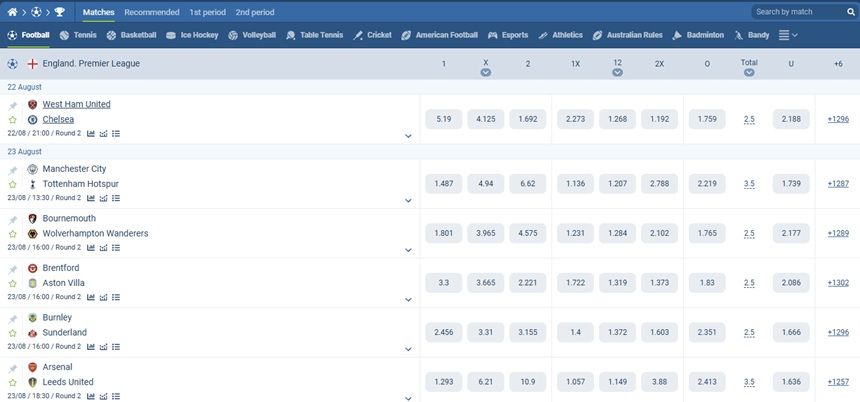Select Arsenal vs Leeds draw odds 6.21
Screen dimensions: 860x402
pos(485,382)
